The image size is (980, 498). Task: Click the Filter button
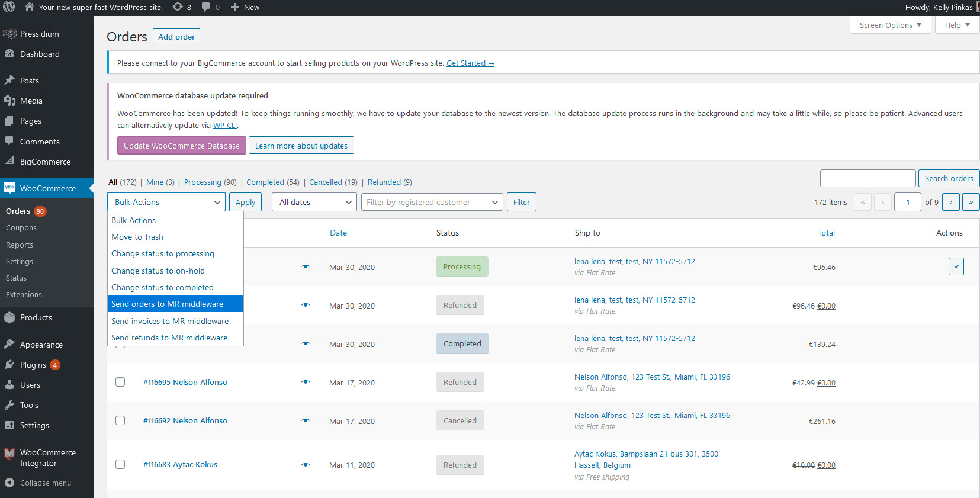[x=522, y=202]
